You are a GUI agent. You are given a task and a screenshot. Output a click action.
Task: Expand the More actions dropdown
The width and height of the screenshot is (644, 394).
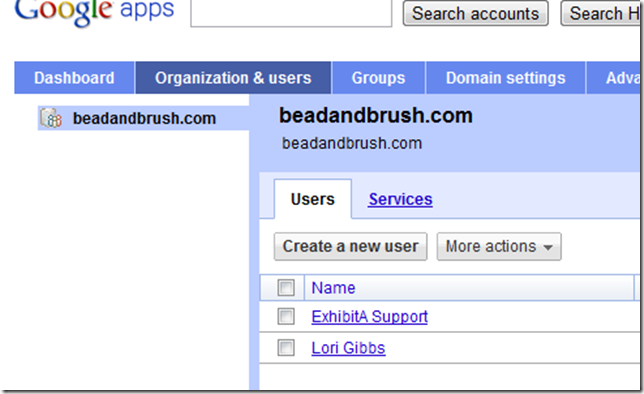[x=499, y=247]
